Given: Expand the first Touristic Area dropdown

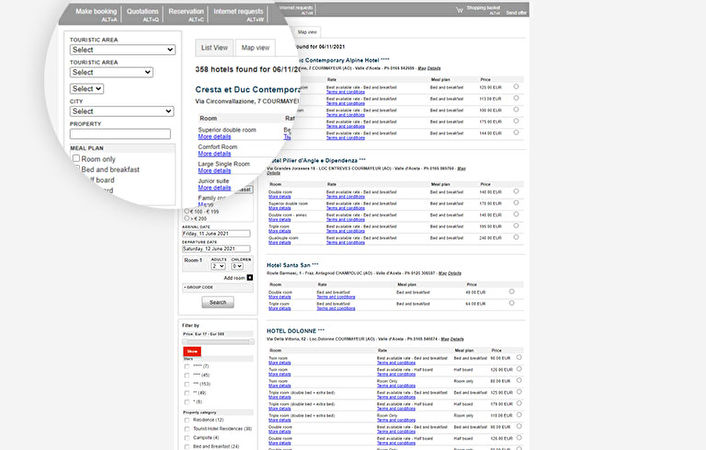Looking at the screenshot, I should pos(122,50).
